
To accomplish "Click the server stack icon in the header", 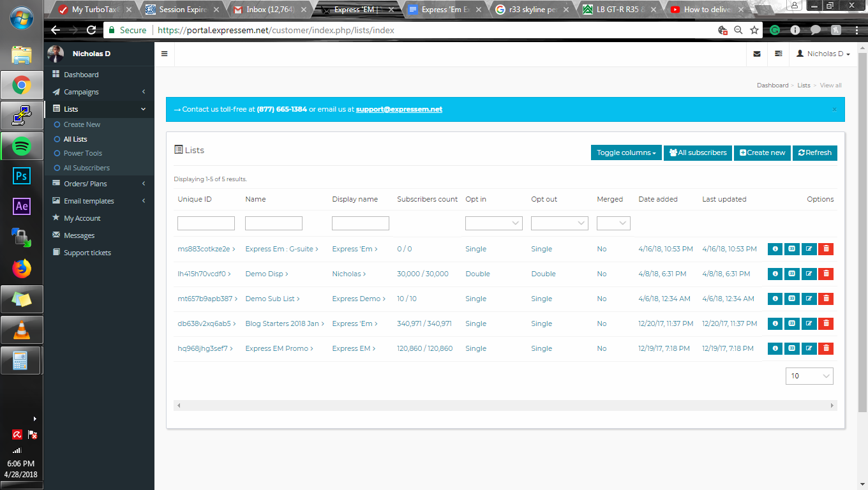I will 778,54.
